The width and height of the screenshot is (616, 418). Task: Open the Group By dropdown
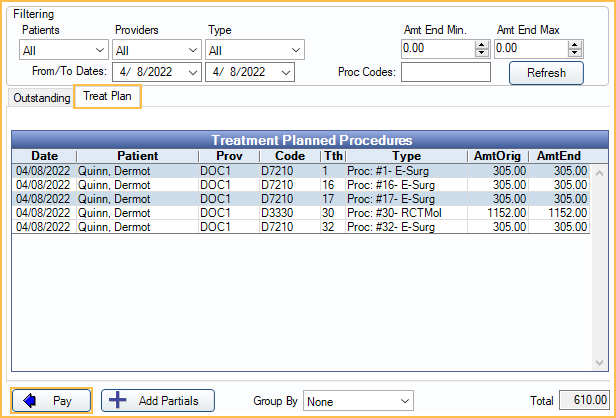[x=358, y=400]
